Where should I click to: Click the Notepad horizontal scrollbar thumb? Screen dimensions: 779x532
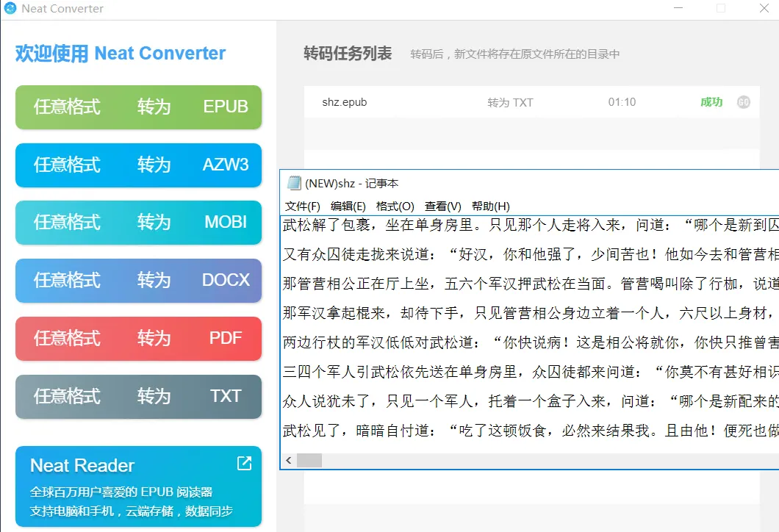tap(309, 461)
